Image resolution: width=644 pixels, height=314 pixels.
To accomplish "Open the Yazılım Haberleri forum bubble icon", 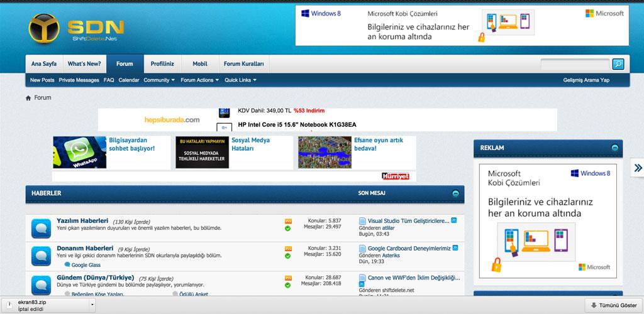I will coord(41,229).
